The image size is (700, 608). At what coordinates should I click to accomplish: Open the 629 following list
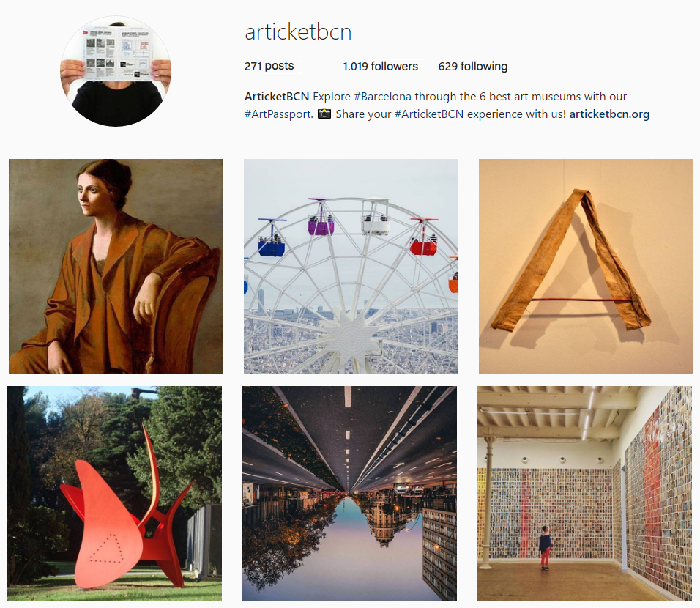click(473, 67)
